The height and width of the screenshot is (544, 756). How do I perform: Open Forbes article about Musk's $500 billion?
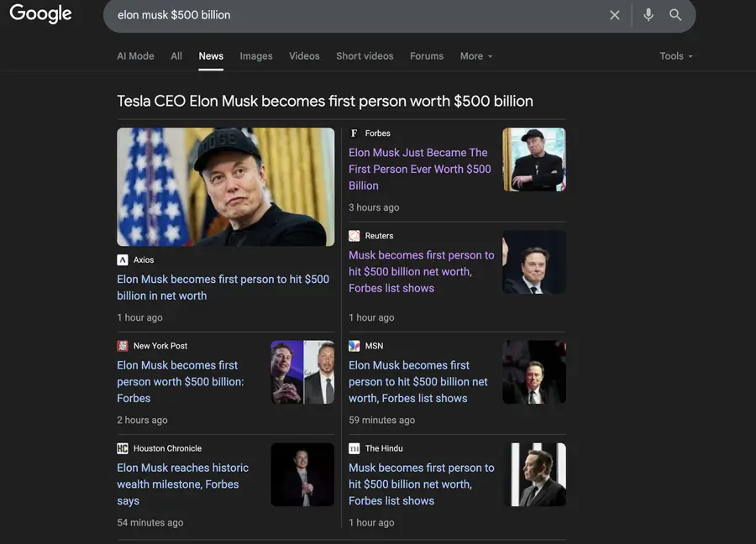(419, 169)
